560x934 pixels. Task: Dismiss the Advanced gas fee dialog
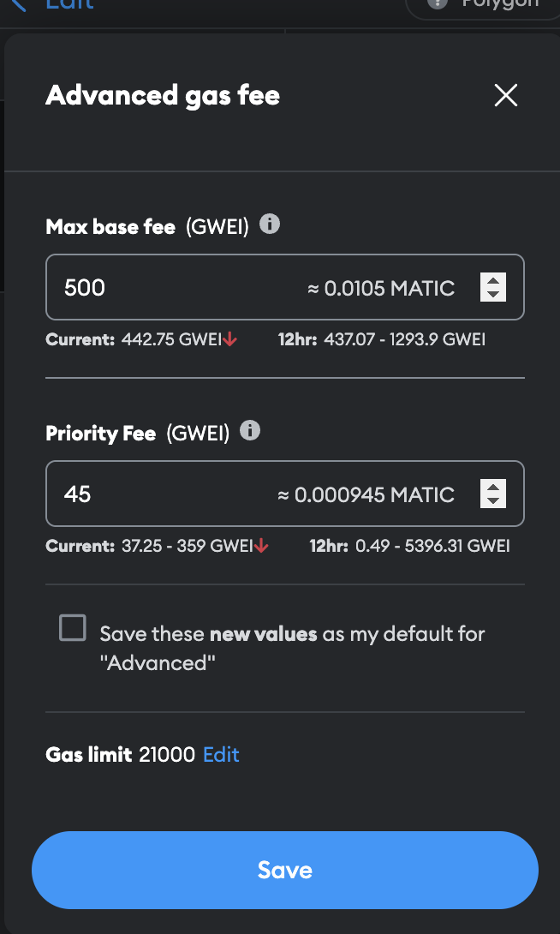(x=505, y=95)
